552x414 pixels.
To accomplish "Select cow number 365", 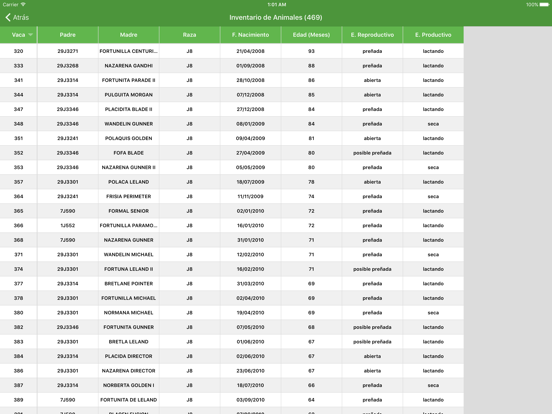I will click(18, 211).
